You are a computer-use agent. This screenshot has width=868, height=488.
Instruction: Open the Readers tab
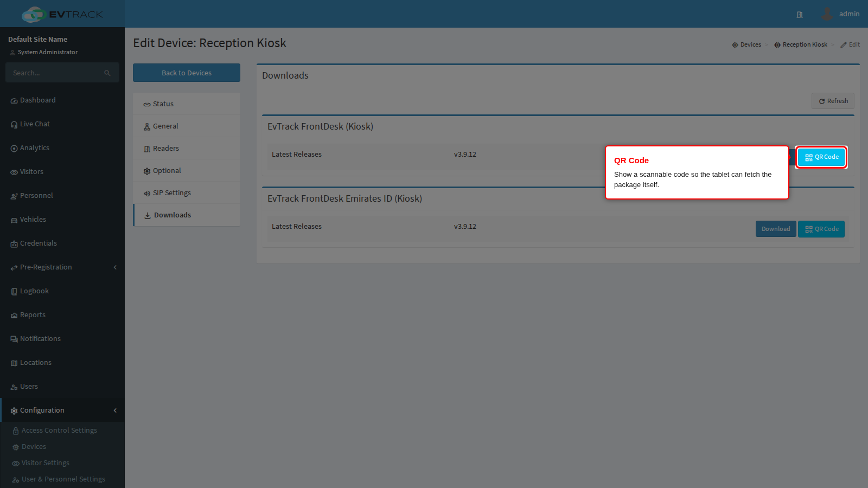187,149
